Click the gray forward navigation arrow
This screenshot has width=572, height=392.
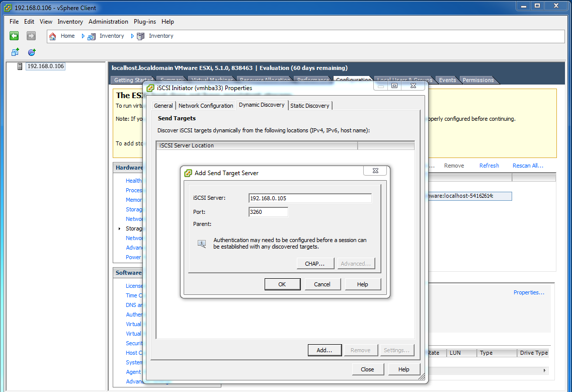pyautogui.click(x=31, y=36)
